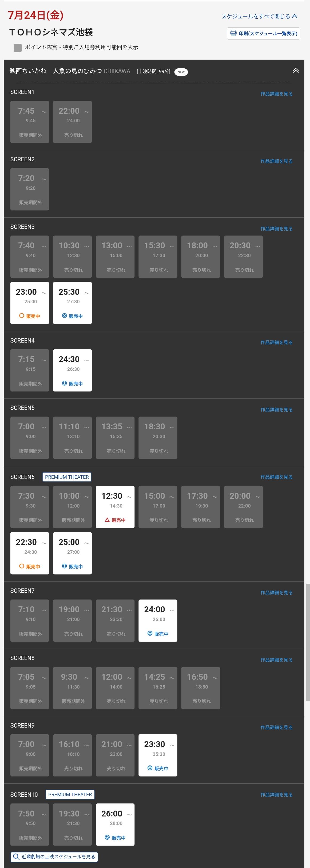
Task: Collapse the Chiikawa movie section chevron
Action: click(296, 71)
